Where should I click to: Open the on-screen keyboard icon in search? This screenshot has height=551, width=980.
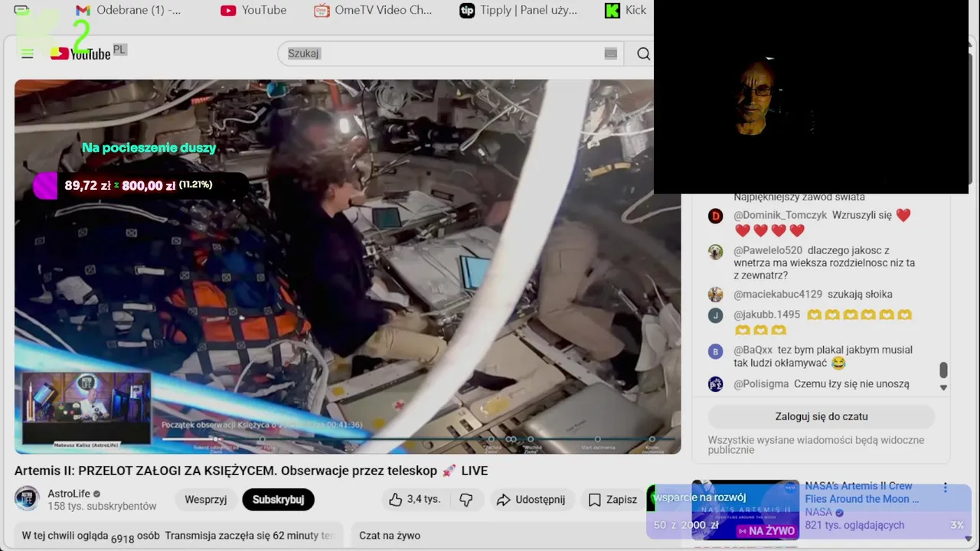610,54
